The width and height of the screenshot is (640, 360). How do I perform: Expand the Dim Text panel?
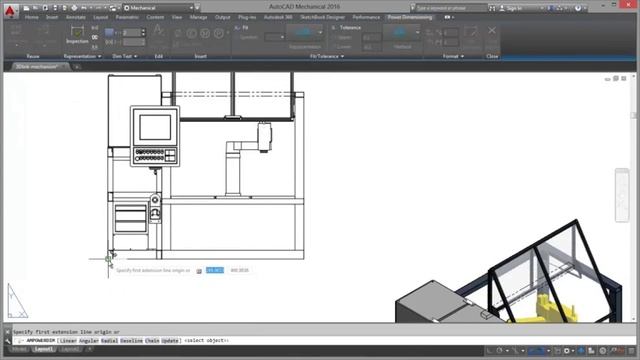tap(124, 56)
